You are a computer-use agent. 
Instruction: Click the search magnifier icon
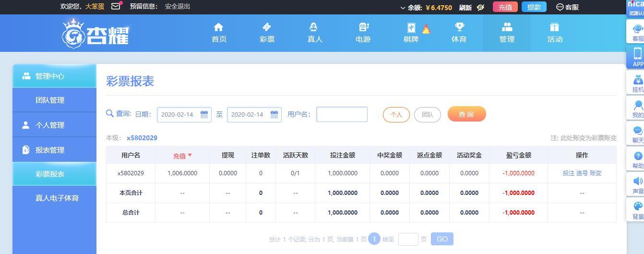coord(110,114)
